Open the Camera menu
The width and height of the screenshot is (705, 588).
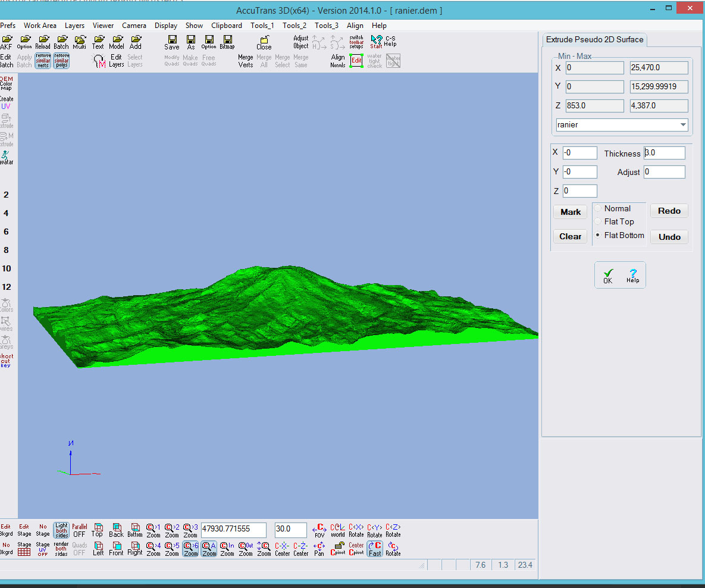[134, 26]
